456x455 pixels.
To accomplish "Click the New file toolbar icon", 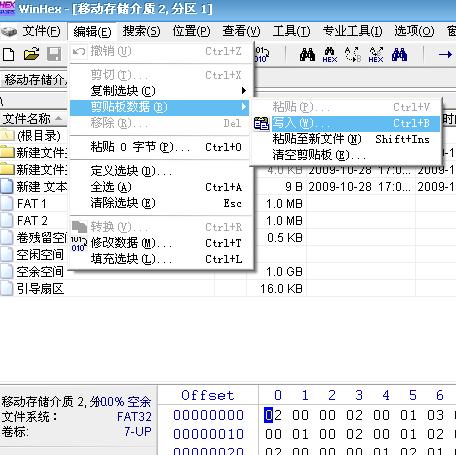I will pos(9,54).
